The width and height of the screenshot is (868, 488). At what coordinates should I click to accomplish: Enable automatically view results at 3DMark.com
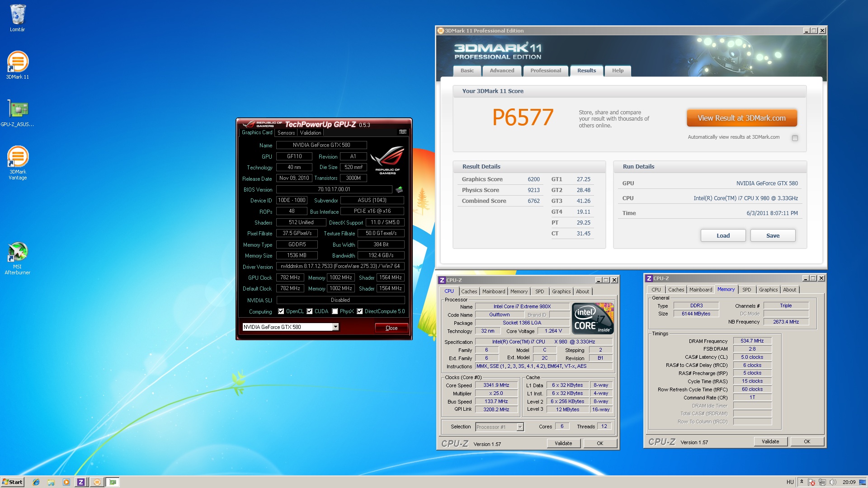click(795, 138)
